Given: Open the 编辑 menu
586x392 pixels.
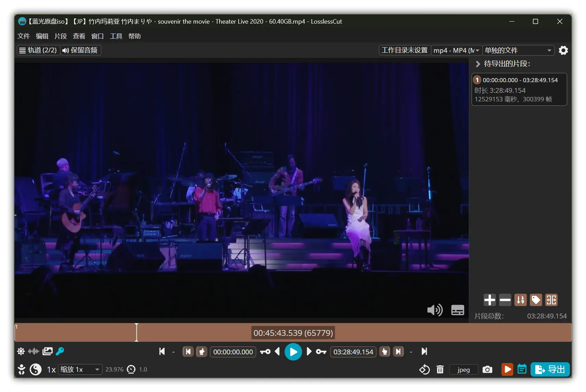Looking at the screenshot, I should click(42, 36).
